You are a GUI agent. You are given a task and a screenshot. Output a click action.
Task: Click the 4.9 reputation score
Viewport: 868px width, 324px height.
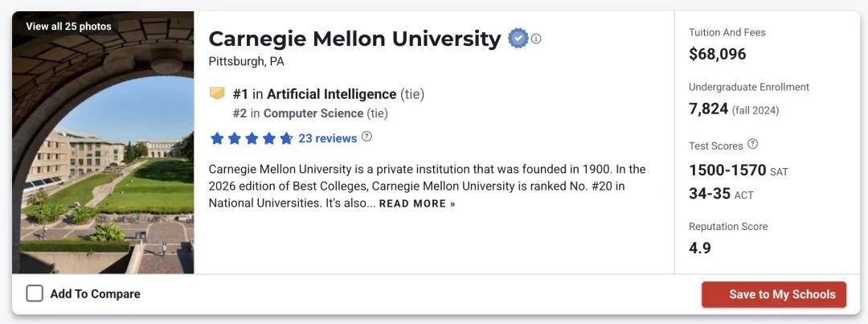tap(699, 248)
